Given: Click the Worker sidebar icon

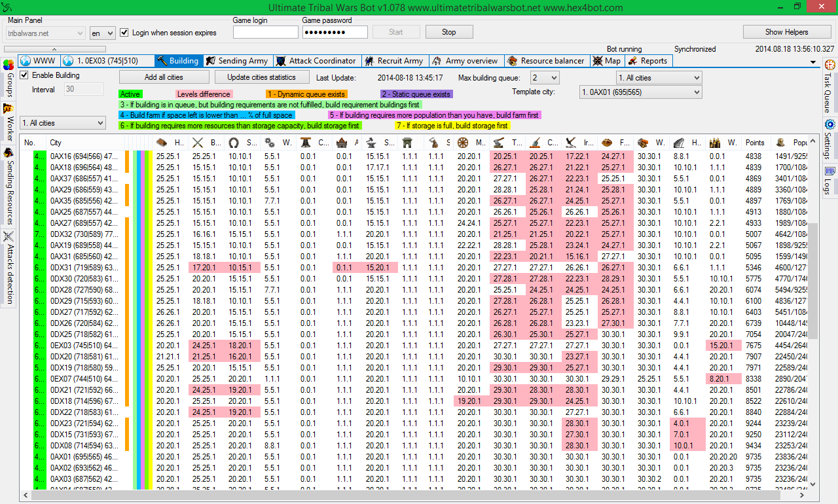Looking at the screenshot, I should [x=9, y=109].
